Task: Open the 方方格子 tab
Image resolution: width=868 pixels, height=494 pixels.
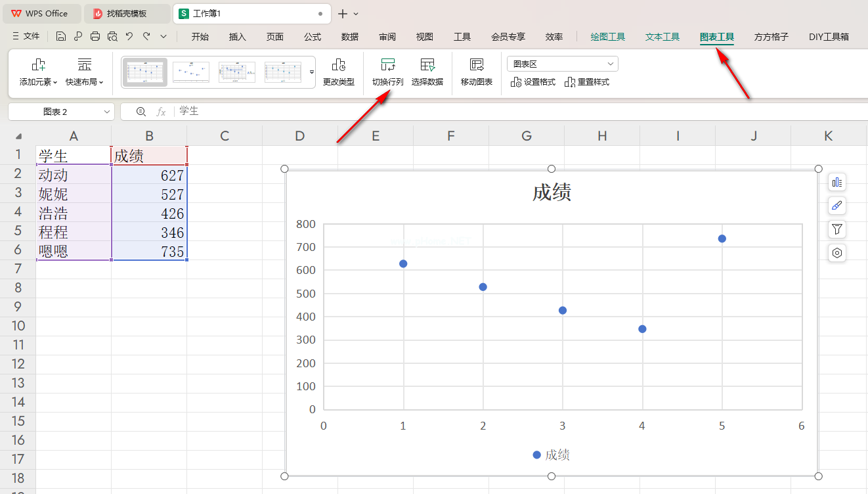Action: coord(771,37)
